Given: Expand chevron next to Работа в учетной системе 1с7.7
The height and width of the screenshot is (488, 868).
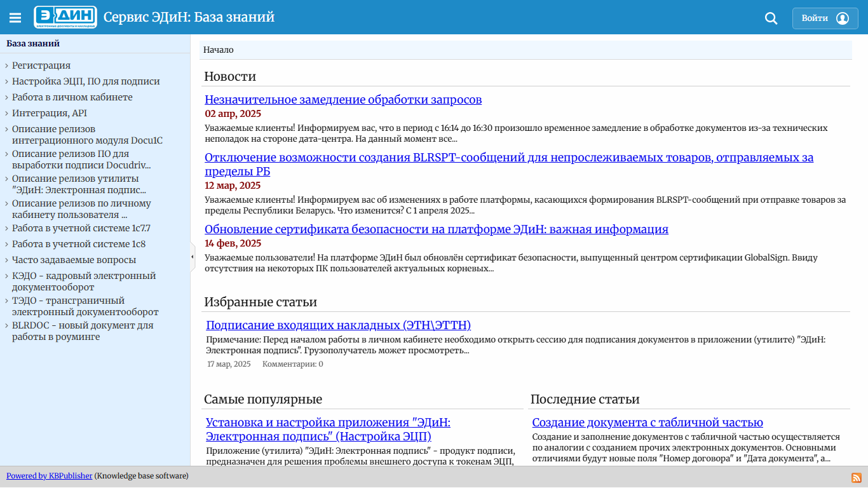Looking at the screenshot, I should 6,228.
